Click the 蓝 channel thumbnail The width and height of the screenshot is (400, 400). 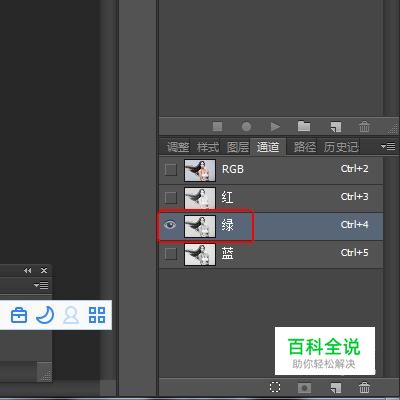coord(200,254)
